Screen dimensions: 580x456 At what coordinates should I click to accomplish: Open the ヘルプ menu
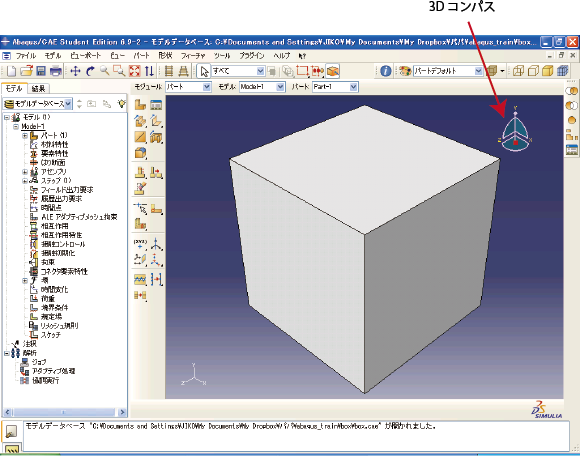coord(282,56)
